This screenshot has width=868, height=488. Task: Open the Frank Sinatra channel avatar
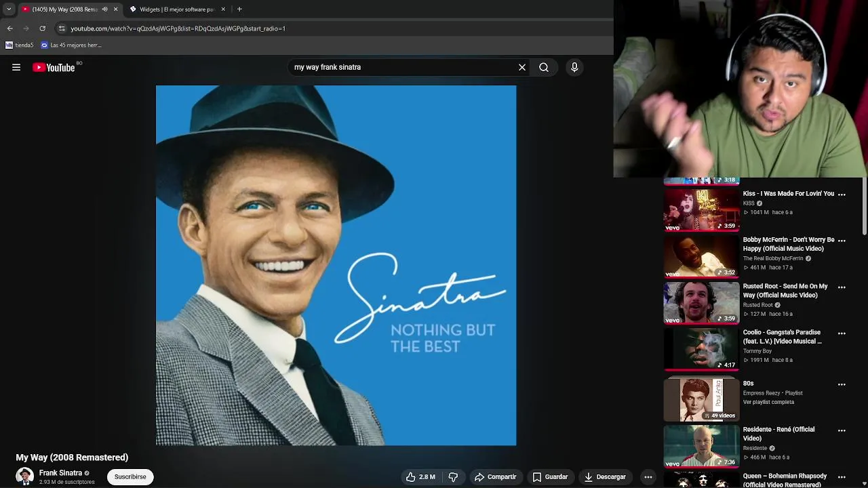tap(24, 476)
